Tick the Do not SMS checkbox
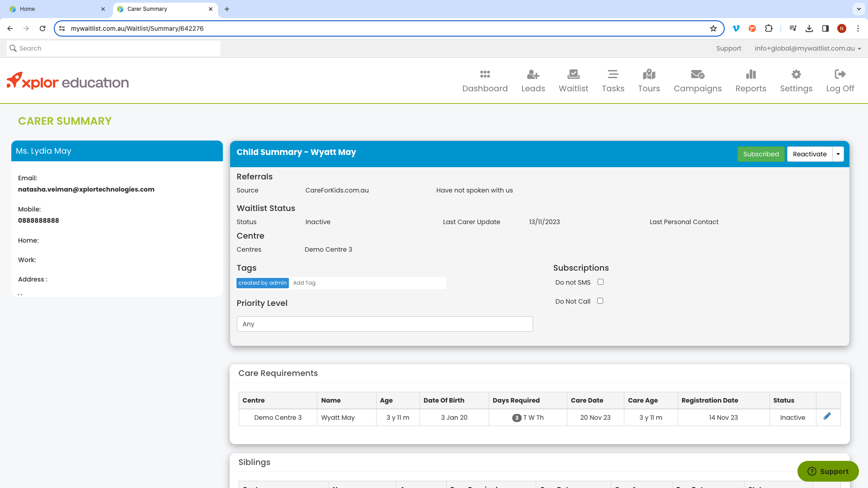 click(600, 282)
